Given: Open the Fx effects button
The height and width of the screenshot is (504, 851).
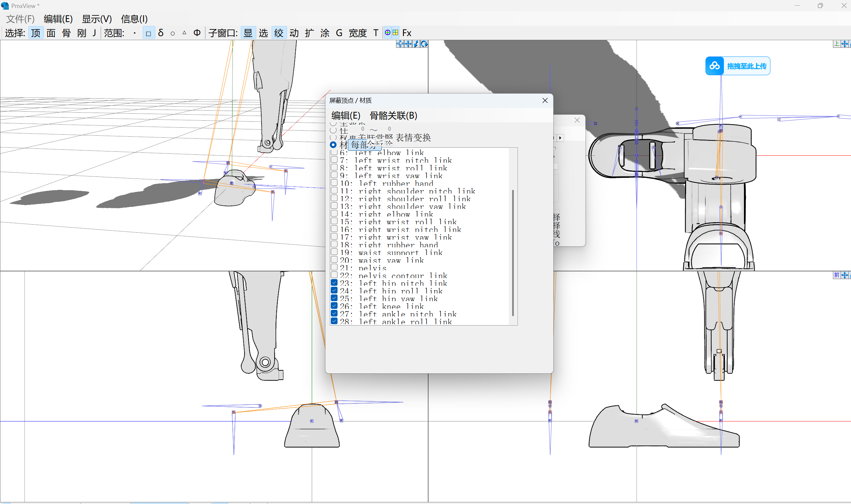Looking at the screenshot, I should point(407,33).
